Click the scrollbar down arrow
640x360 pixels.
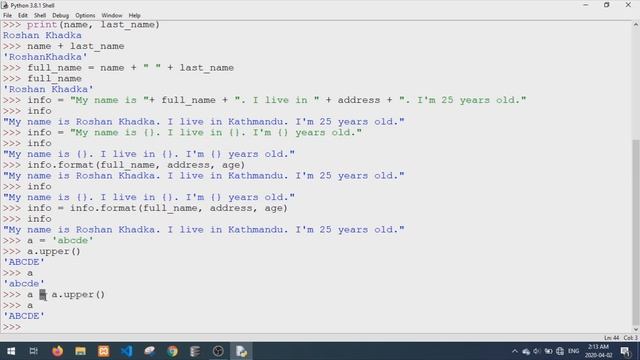(636, 329)
